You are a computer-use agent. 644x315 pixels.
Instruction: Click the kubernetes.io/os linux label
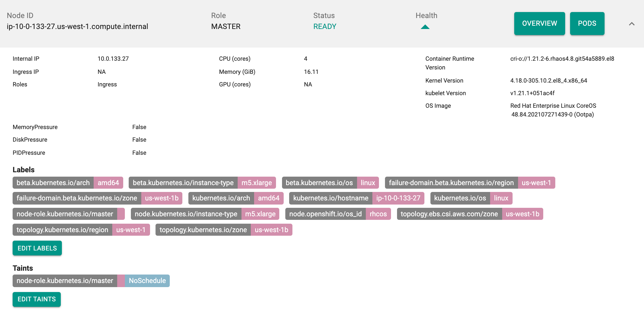point(471,198)
